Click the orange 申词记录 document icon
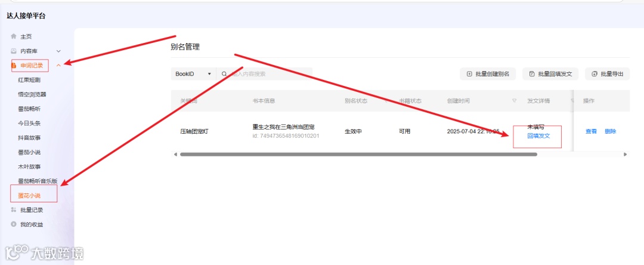The image size is (644, 265). 14,65
